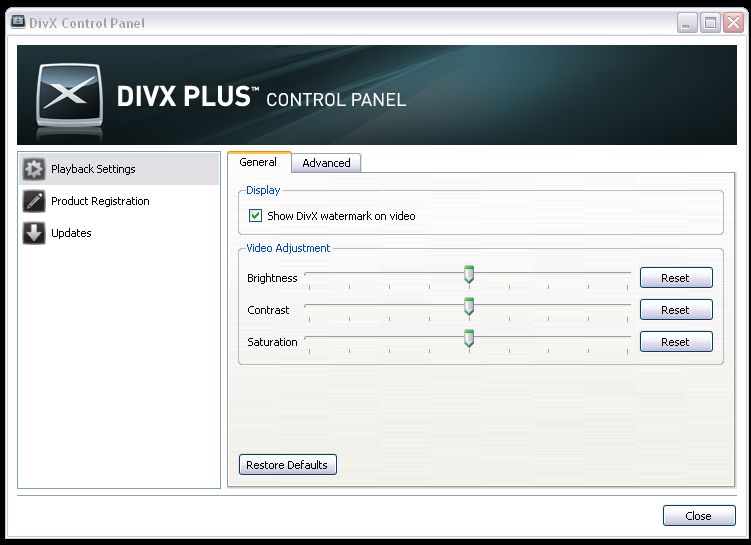Reset the Brightness value

click(x=676, y=278)
